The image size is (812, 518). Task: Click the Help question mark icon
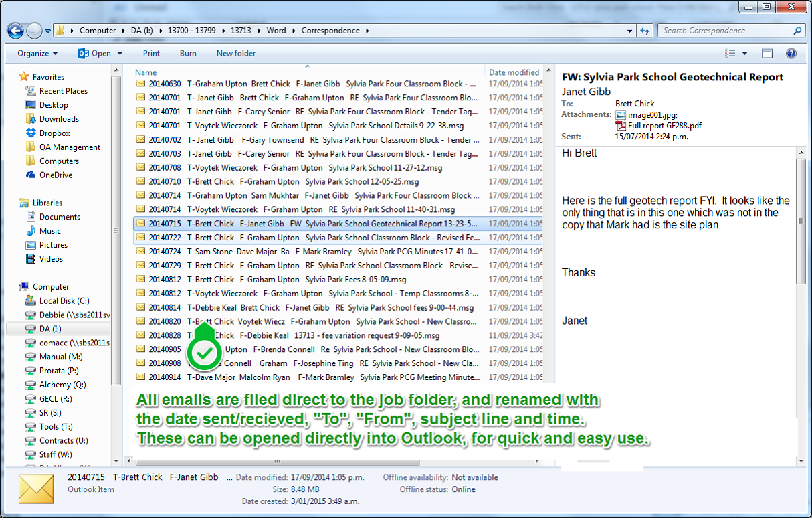pyautogui.click(x=791, y=54)
